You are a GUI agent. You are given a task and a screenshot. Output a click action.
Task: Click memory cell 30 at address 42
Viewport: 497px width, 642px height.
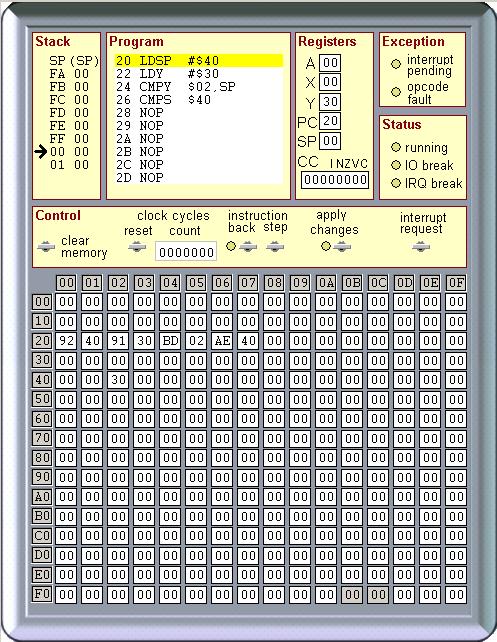(x=118, y=380)
